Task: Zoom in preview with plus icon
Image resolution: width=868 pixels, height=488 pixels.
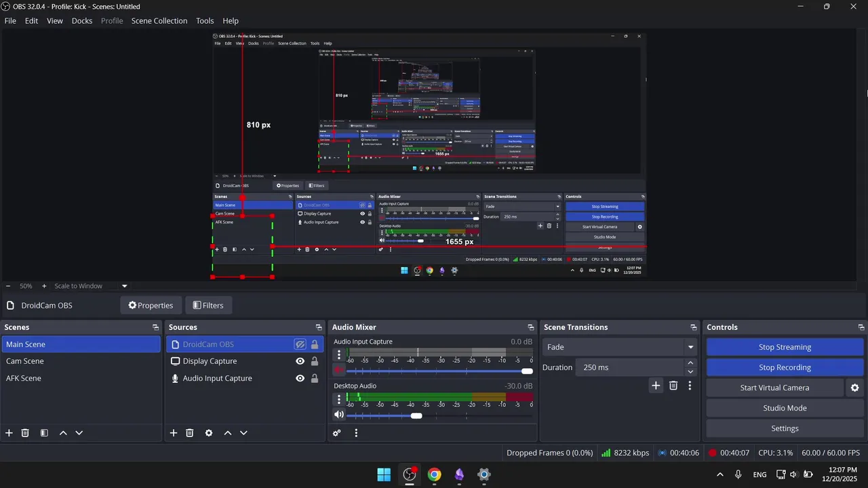Action: (44, 286)
